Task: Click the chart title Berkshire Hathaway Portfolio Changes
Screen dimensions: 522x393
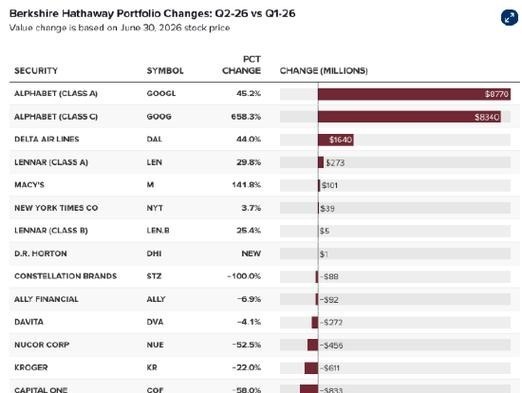Action: point(152,14)
